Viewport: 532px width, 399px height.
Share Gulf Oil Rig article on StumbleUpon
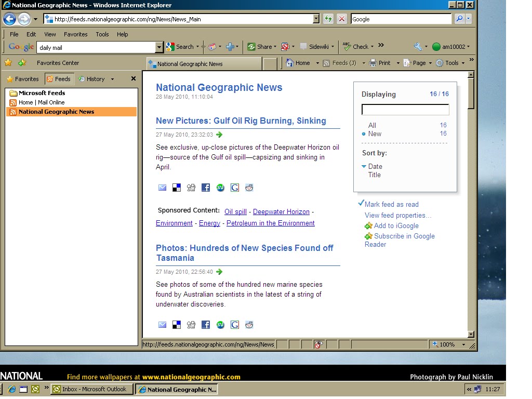click(x=220, y=188)
